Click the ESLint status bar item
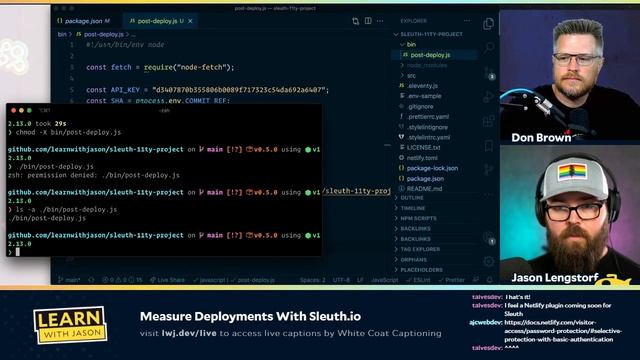 tap(418, 280)
